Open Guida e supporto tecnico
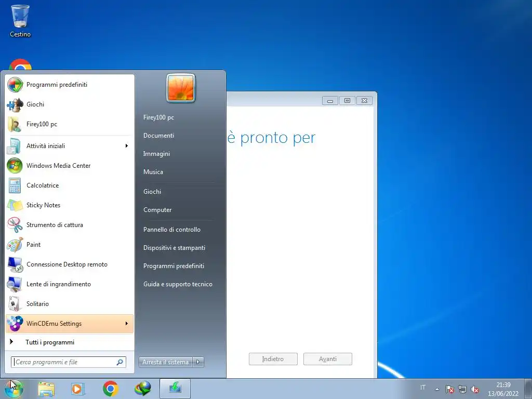Screen dimensions: 532x399 178,284
